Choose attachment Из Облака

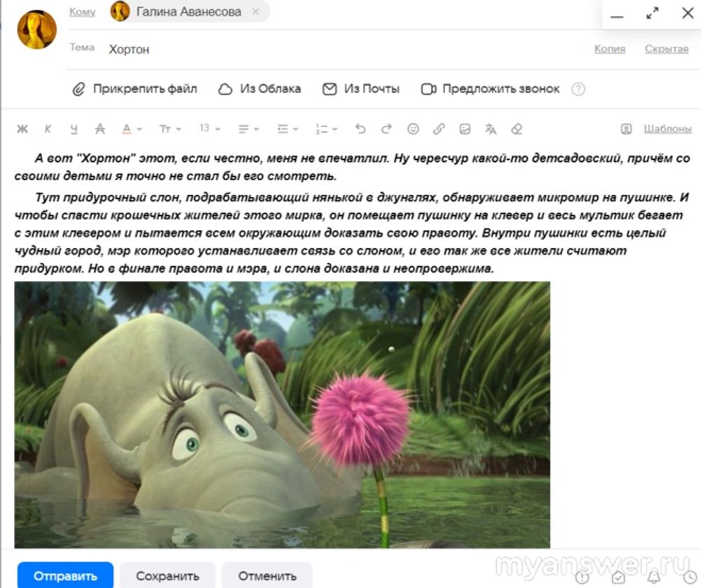click(x=260, y=89)
